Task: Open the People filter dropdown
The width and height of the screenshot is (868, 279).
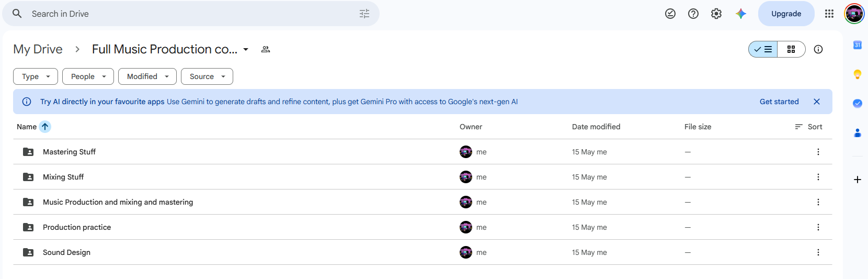Action: [88, 76]
